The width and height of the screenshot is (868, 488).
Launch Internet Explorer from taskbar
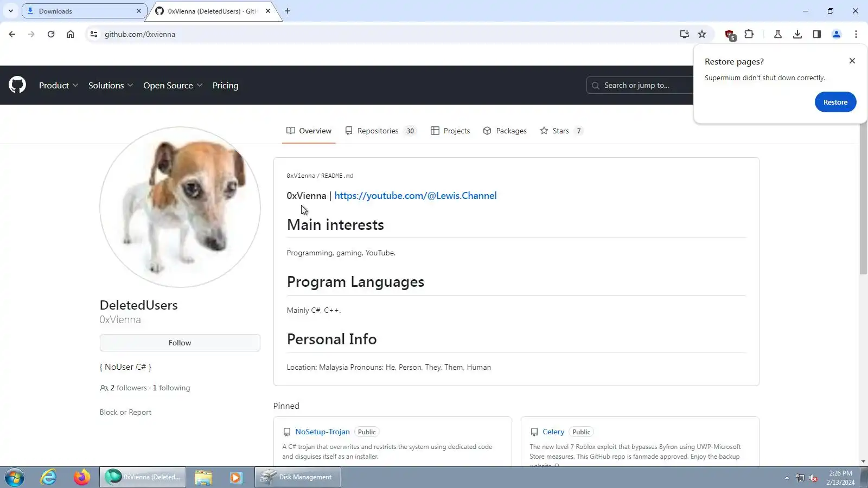pyautogui.click(x=49, y=477)
